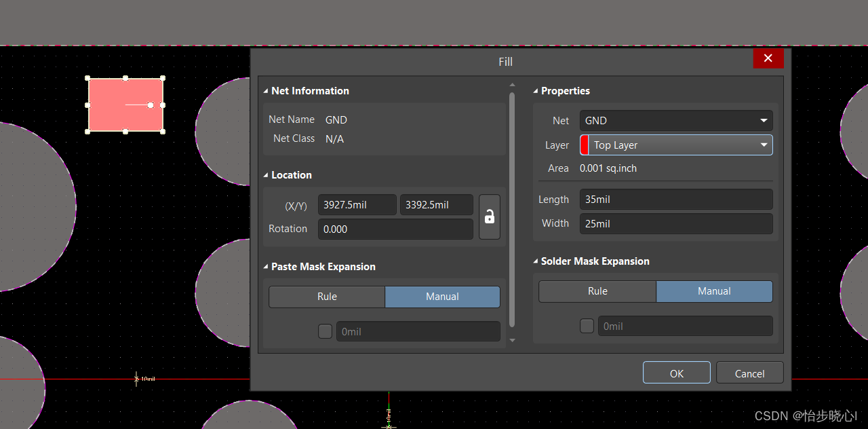Screen dimensions: 868x429
Task: Open the Layer dropdown showing Top Layer
Action: [676, 145]
